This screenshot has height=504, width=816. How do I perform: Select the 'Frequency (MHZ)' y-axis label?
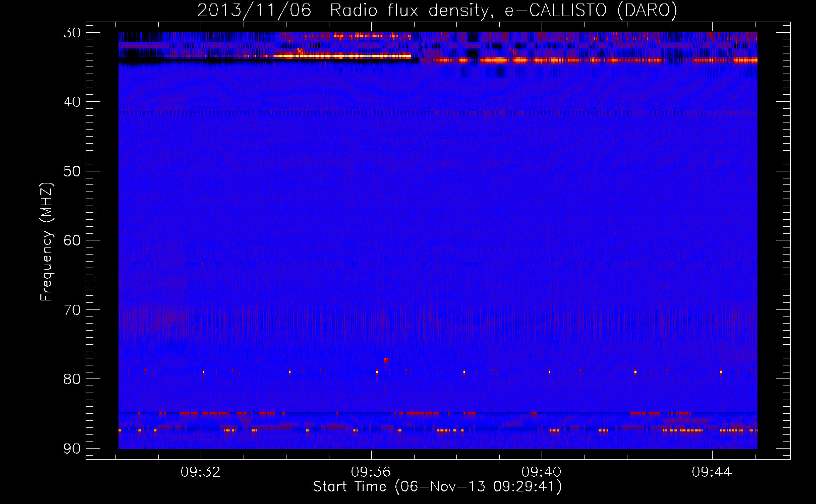tap(46, 242)
